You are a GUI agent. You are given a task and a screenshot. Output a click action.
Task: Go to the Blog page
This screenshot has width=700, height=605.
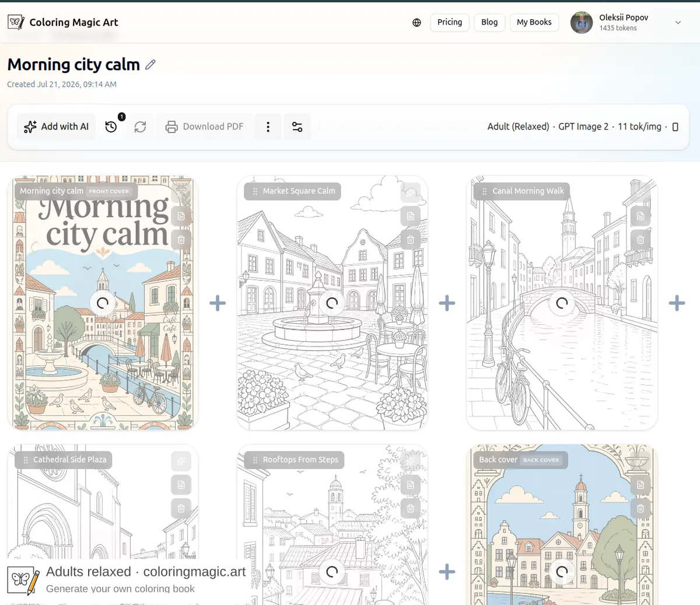pyautogui.click(x=489, y=22)
